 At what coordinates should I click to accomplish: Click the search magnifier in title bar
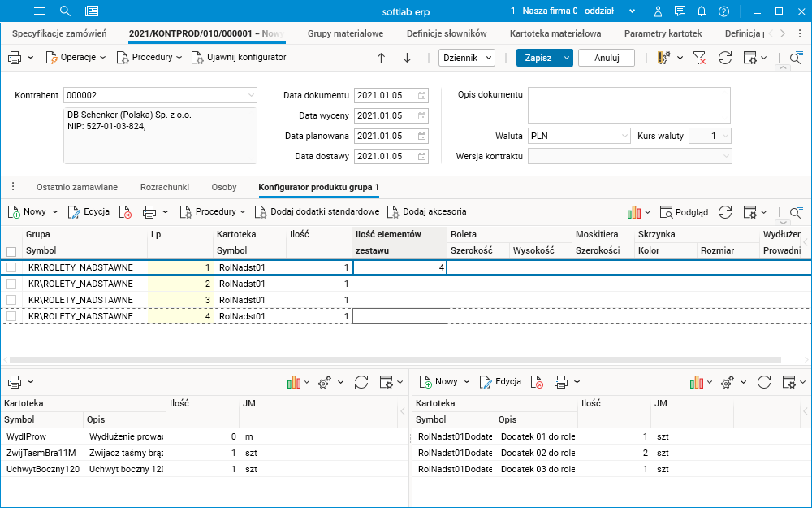point(65,11)
